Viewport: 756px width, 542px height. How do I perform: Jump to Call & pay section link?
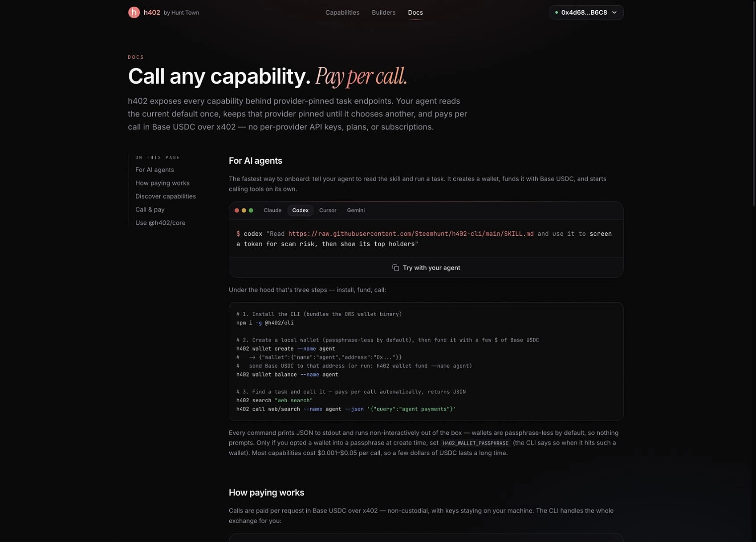click(x=150, y=210)
